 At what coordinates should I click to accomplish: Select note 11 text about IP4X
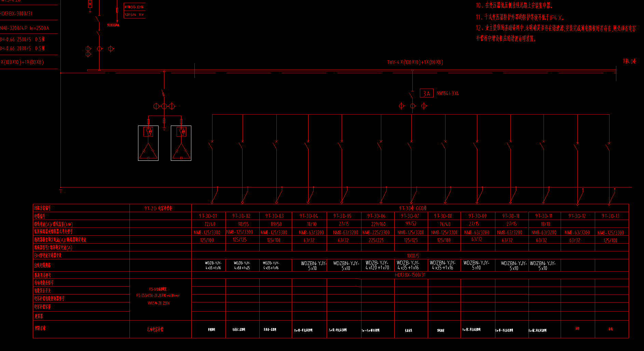point(520,17)
